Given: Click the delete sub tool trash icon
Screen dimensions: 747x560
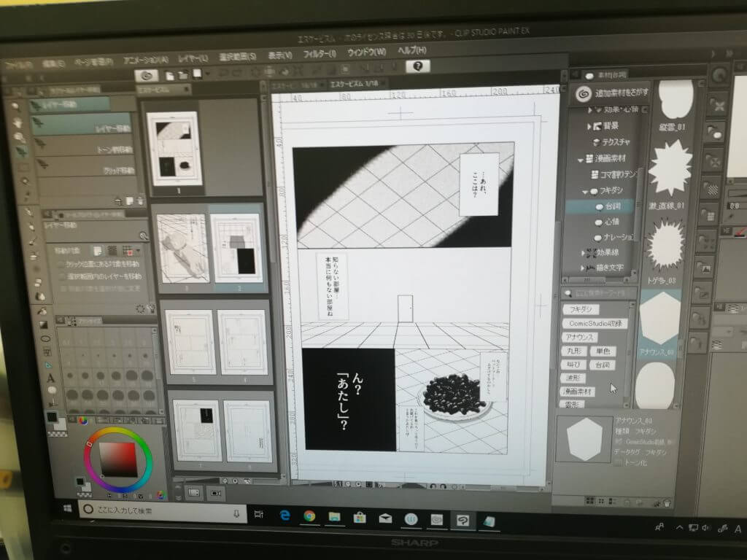Looking at the screenshot, I should point(141,201).
